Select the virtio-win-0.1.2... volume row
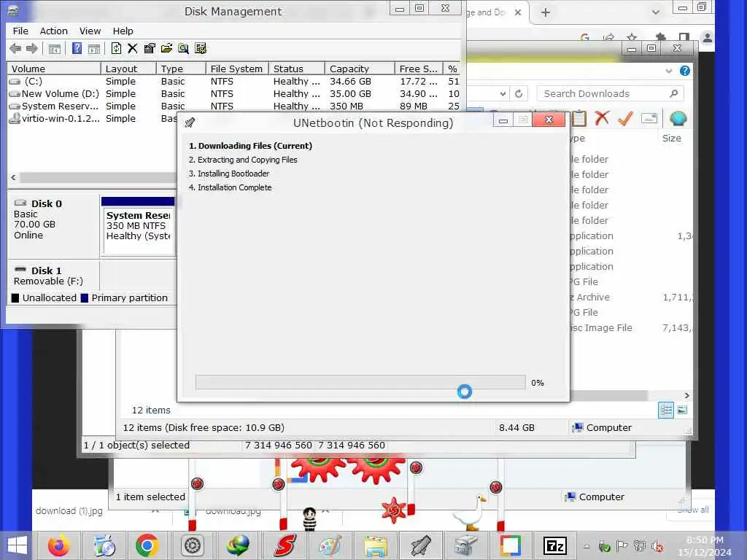747x560 pixels. pos(93,119)
